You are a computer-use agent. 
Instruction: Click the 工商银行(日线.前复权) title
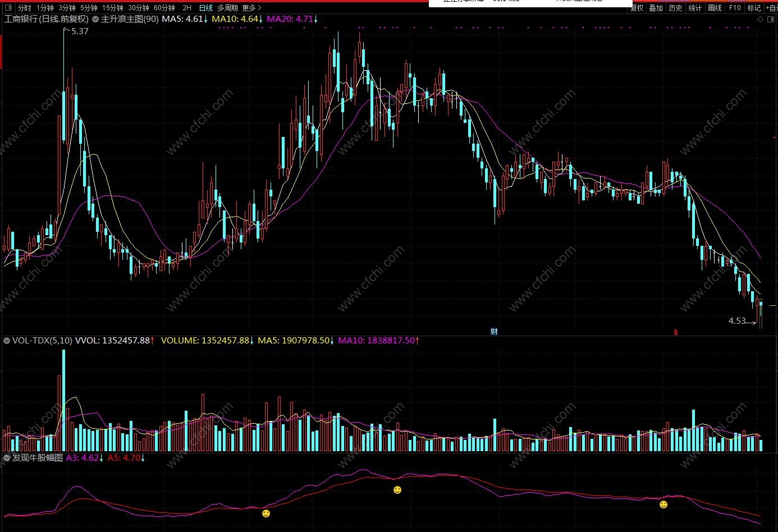pos(47,19)
